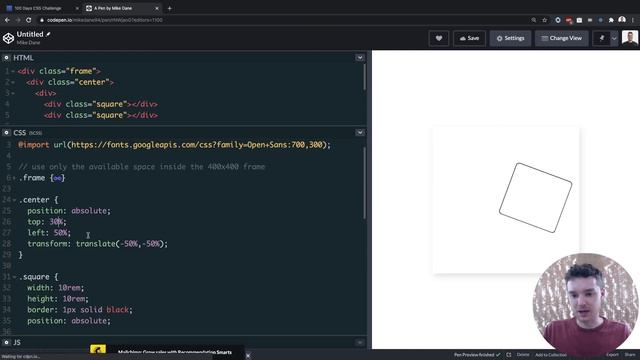Reload the current page
The height and width of the screenshot is (360, 640).
(x=29, y=20)
